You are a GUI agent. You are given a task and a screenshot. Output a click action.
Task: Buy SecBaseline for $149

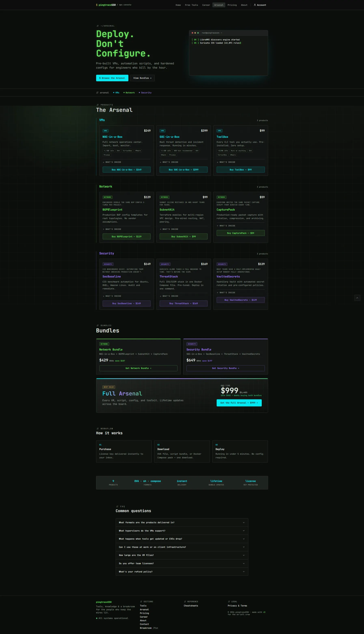point(126,303)
